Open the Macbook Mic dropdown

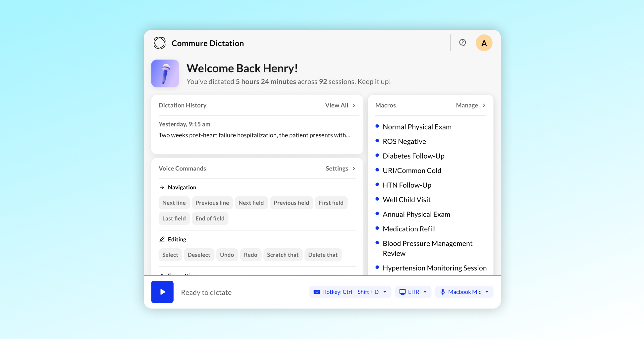[x=464, y=292]
